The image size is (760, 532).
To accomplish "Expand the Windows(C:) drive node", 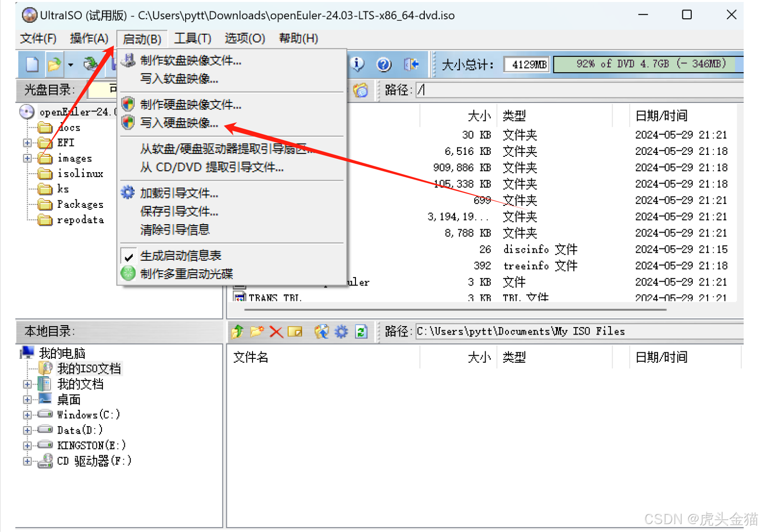I will 27,415.
